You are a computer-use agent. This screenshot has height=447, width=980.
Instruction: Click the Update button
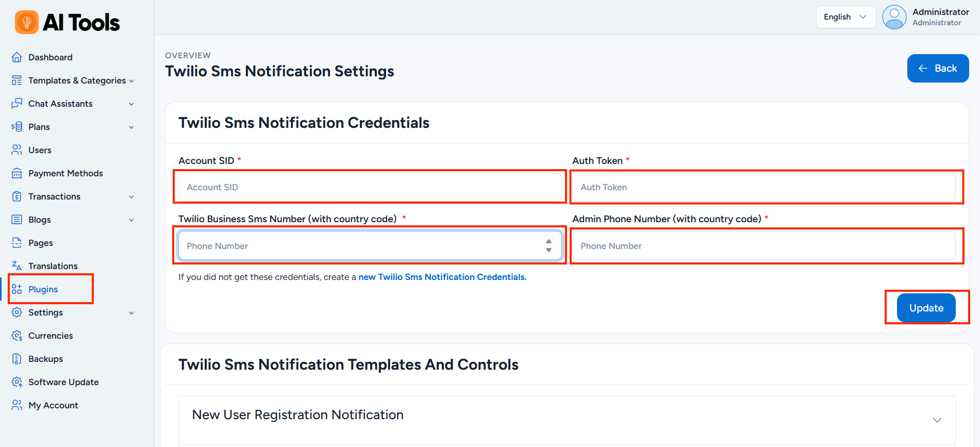[926, 308]
